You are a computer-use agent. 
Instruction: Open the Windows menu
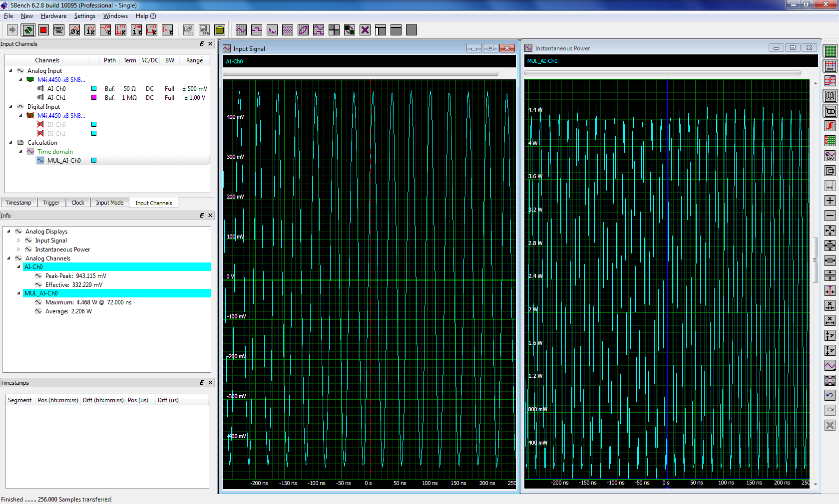pyautogui.click(x=115, y=16)
